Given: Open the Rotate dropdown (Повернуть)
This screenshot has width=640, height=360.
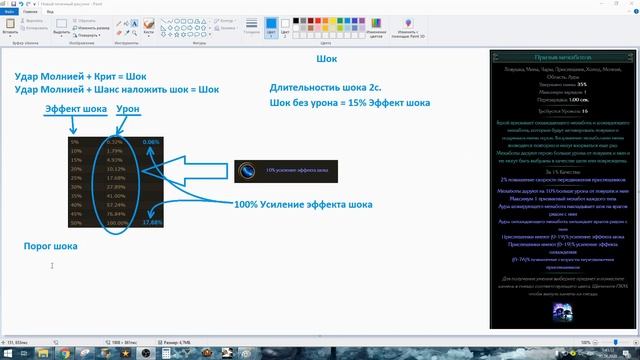Looking at the screenshot, I should [86, 35].
